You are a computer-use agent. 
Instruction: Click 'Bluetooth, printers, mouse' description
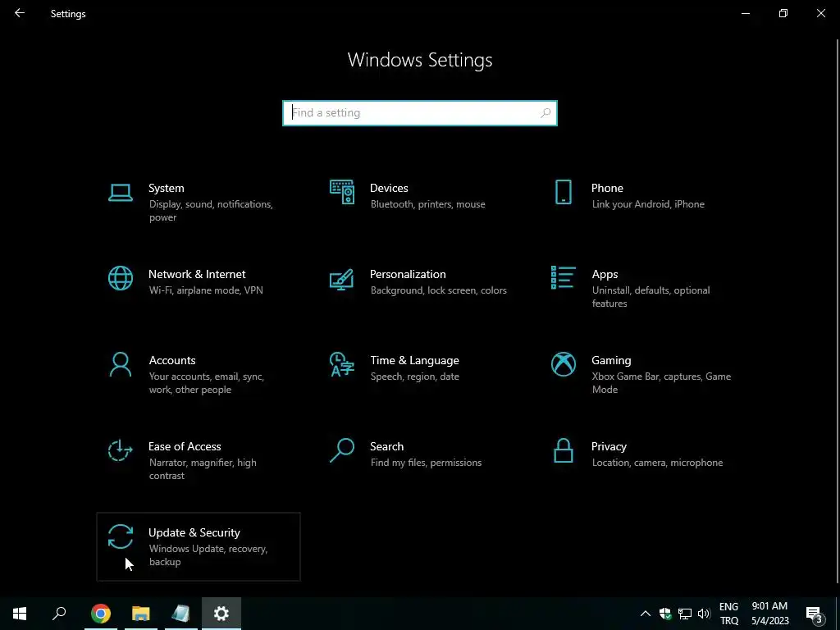click(427, 204)
